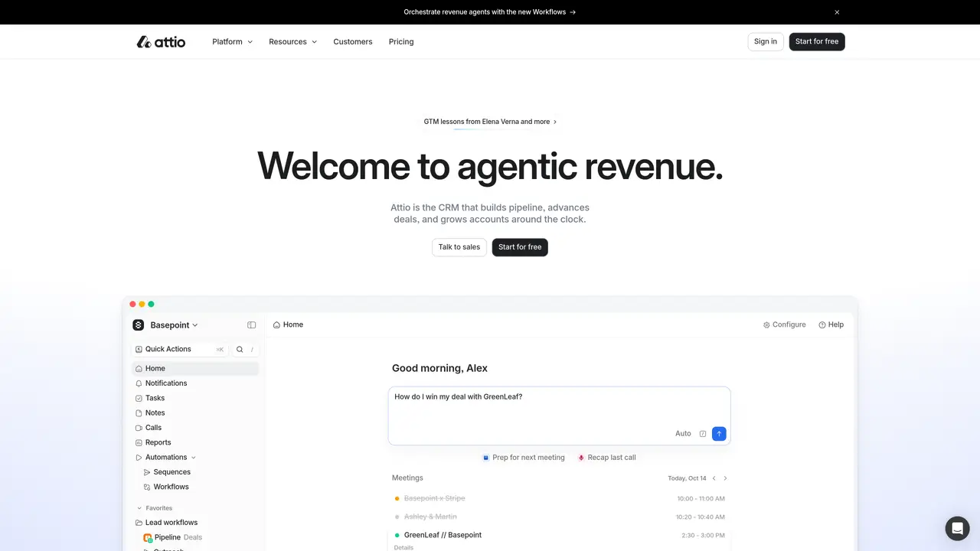Send the chat prompt with blue arrow
This screenshot has width=980, height=551.
[719, 434]
